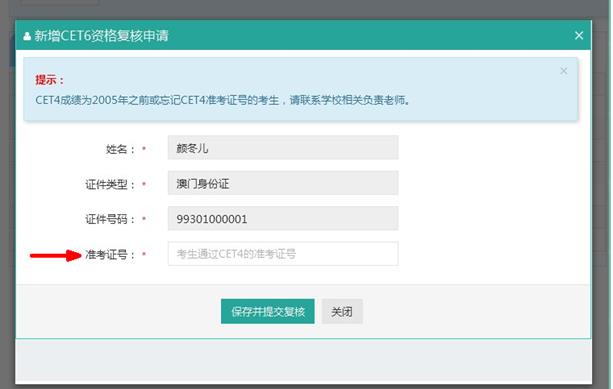Click the red asterisk beside 准考证号
Screen dimensions: 613x389
tap(144, 254)
